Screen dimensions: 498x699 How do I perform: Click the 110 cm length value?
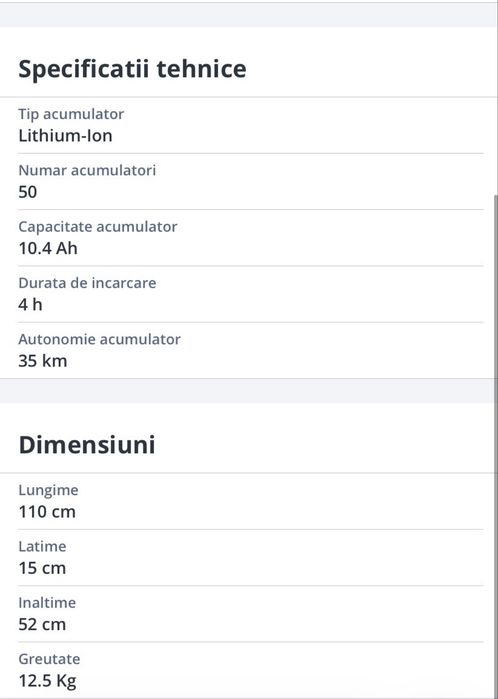47,512
